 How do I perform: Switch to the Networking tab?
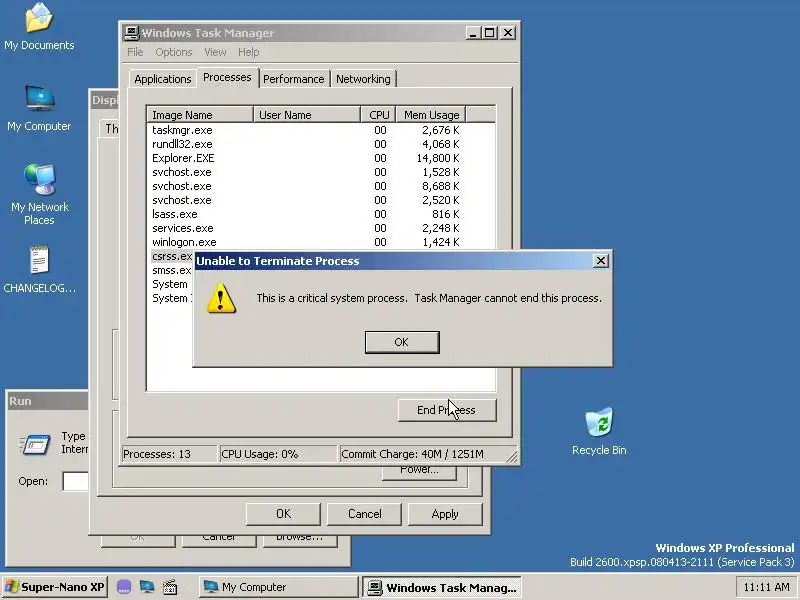pyautogui.click(x=363, y=79)
